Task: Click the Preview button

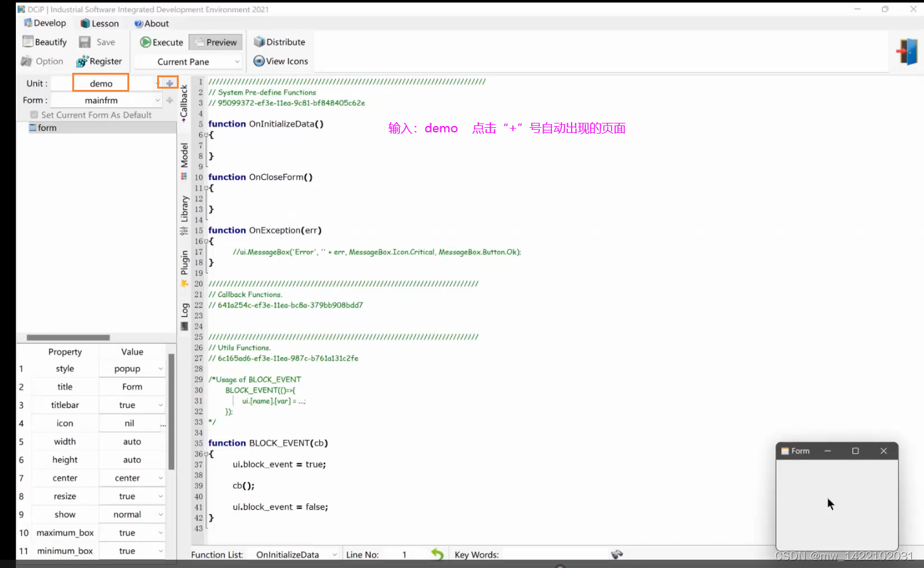Action: [x=215, y=42]
